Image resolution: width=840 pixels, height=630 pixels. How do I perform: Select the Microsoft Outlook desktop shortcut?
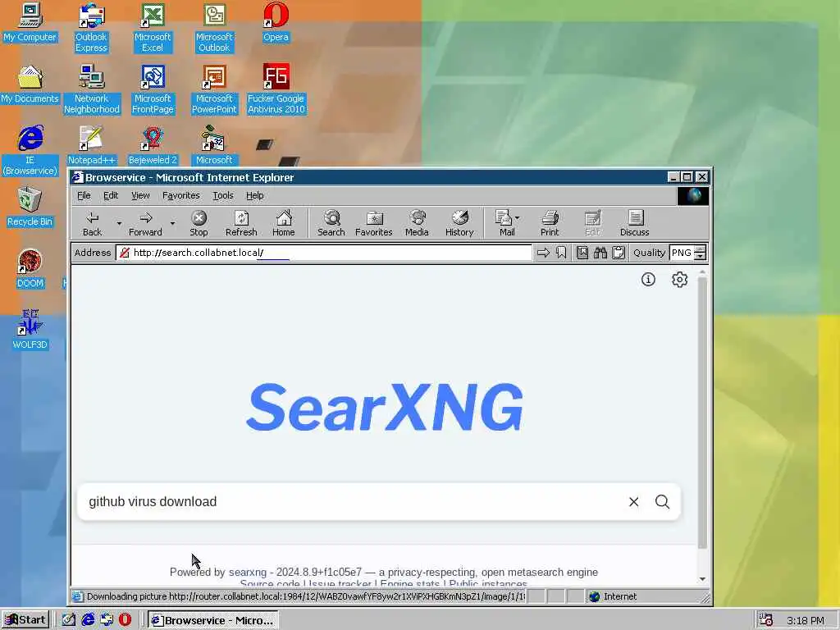[x=214, y=28]
